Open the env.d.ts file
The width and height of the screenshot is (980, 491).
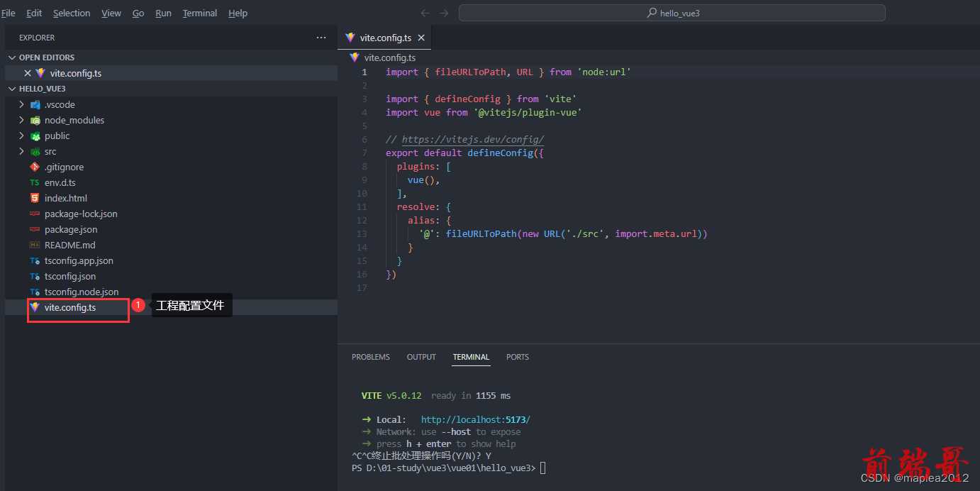(x=171, y=182)
